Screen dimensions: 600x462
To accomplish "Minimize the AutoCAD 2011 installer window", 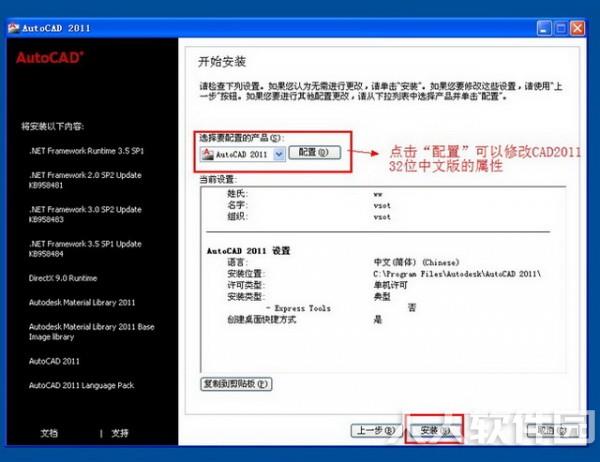I will [544, 28].
